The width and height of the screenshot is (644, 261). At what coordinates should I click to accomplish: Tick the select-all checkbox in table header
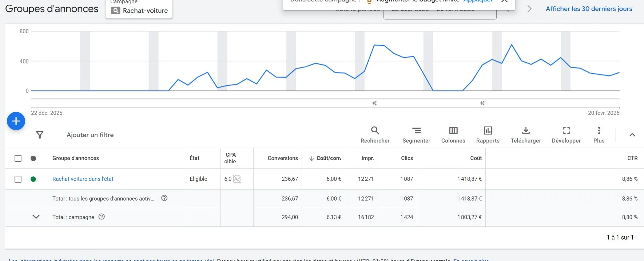coord(18,158)
